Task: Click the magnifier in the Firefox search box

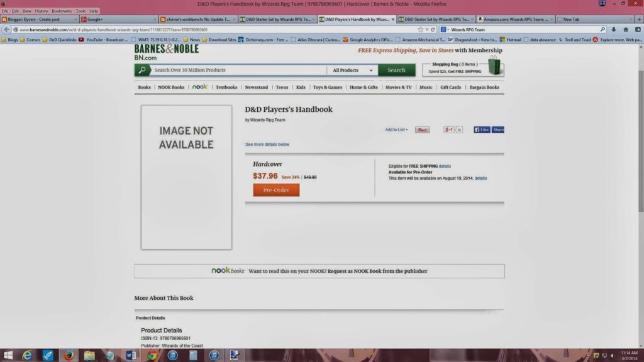Action: click(602, 30)
